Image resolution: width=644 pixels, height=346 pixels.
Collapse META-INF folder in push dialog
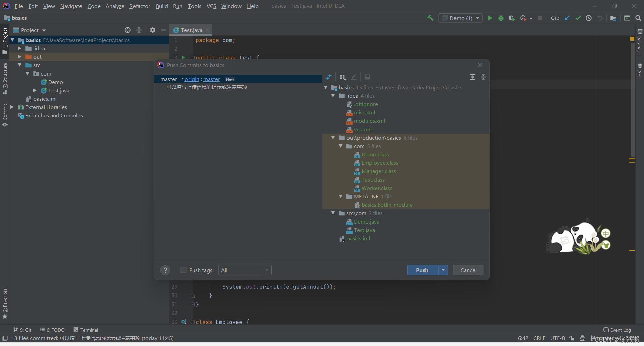point(341,196)
